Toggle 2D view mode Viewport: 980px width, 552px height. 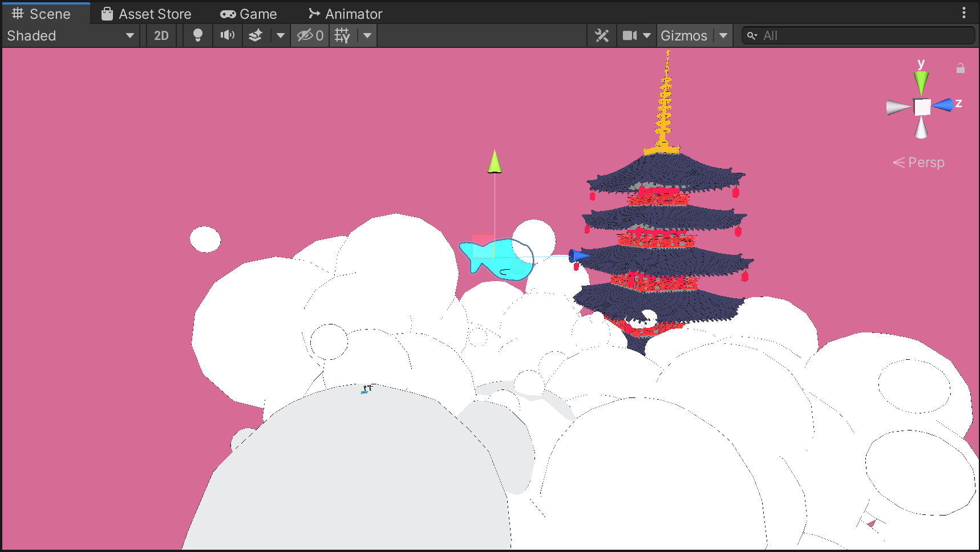click(x=161, y=35)
